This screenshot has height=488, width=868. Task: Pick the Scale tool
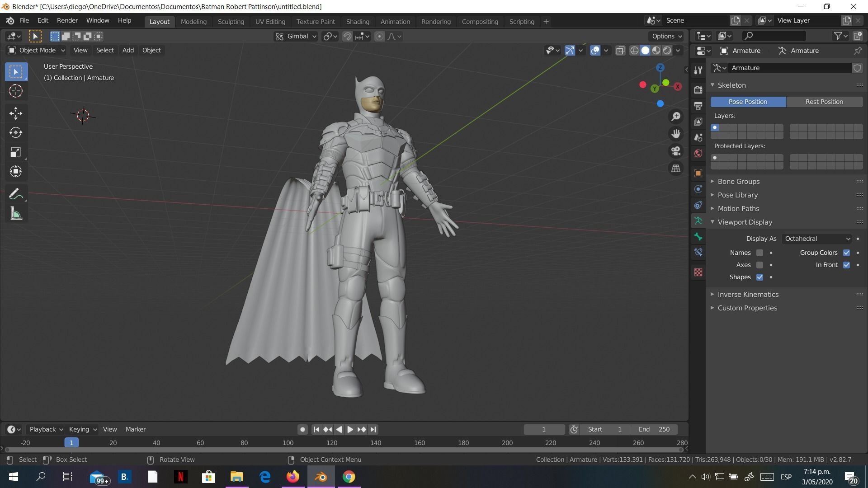16,152
